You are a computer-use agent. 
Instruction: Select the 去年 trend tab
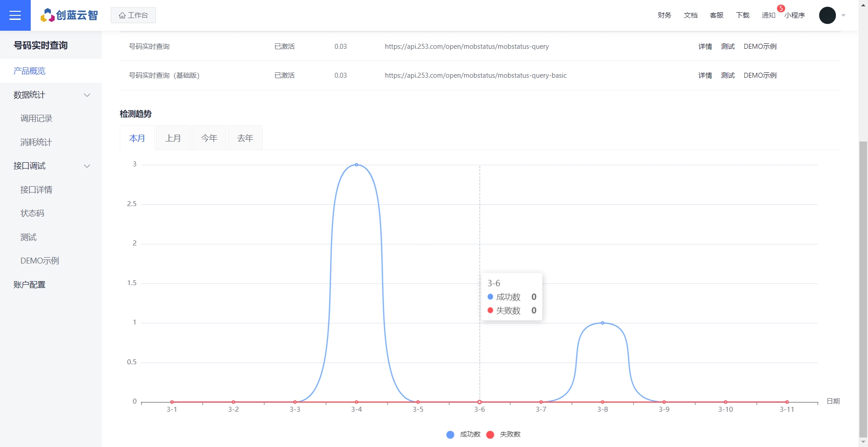click(x=245, y=138)
